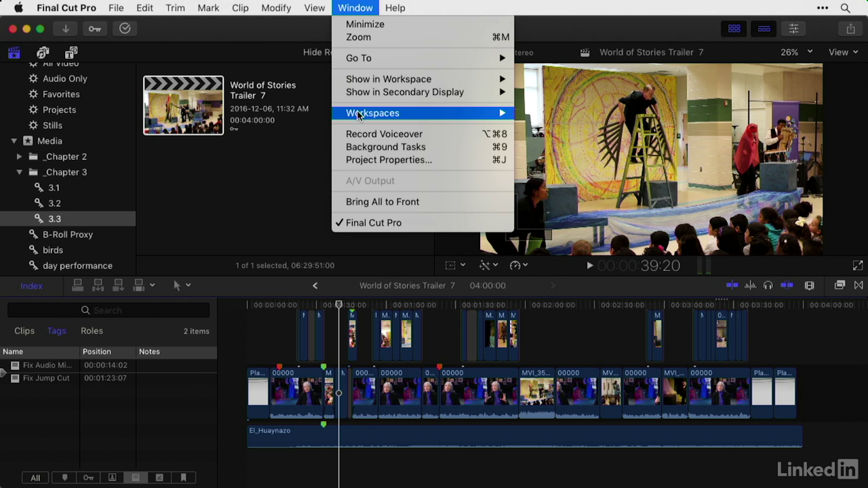Open edit-mode options chevron beside Overwrite
The width and height of the screenshot is (868, 488).
click(x=152, y=285)
